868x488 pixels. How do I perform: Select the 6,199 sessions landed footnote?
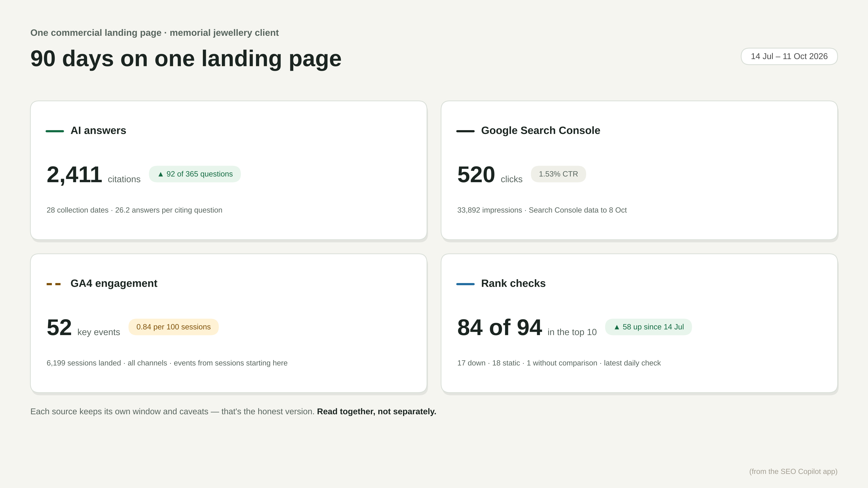pyautogui.click(x=167, y=363)
